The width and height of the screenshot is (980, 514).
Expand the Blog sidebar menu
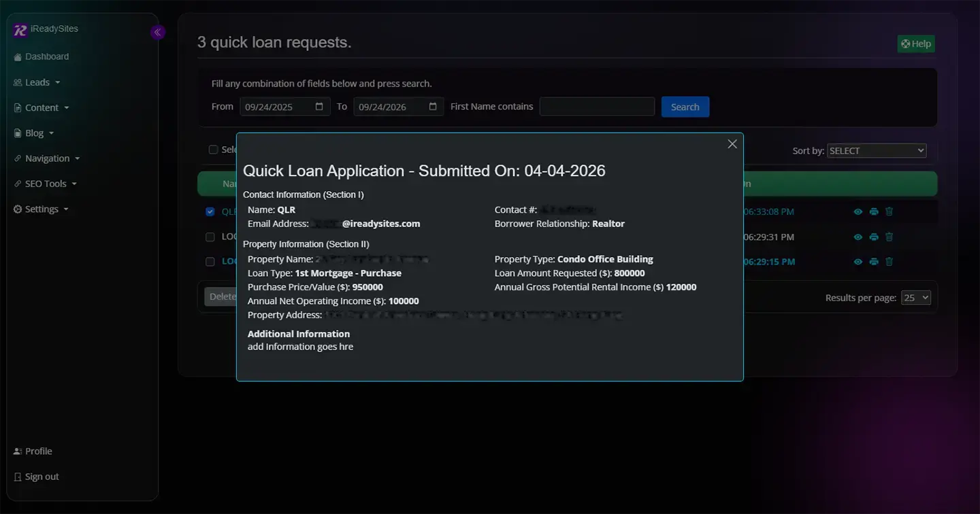[34, 133]
